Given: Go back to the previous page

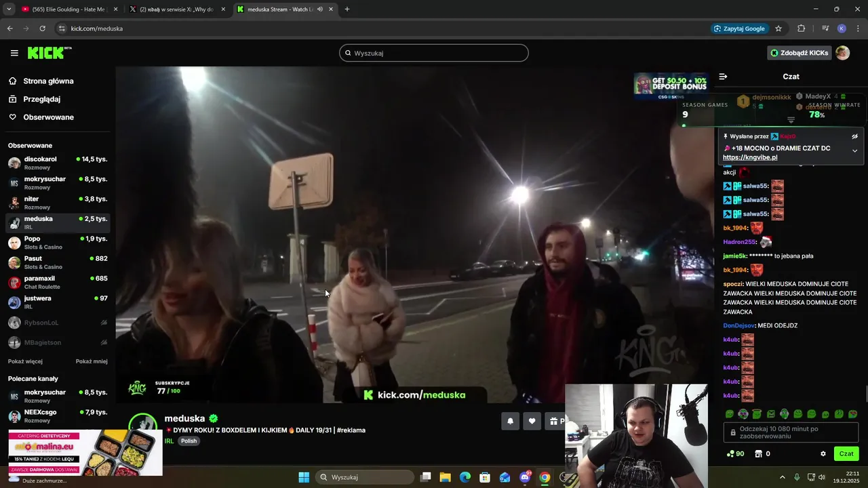Looking at the screenshot, I should click(9, 28).
